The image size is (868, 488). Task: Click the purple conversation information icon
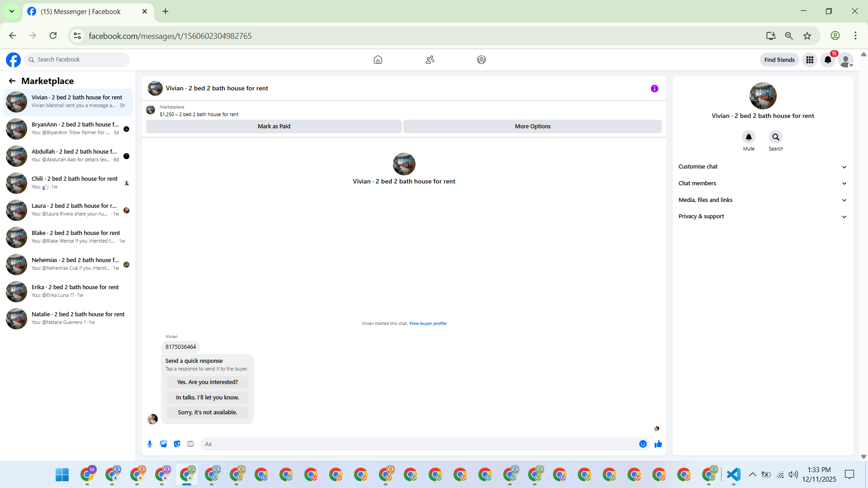pyautogui.click(x=654, y=89)
